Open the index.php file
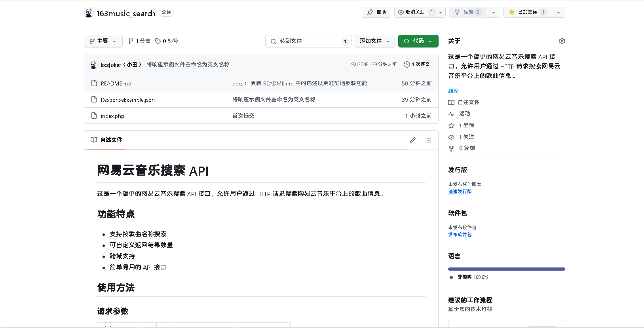The height and width of the screenshot is (328, 644). click(x=112, y=116)
